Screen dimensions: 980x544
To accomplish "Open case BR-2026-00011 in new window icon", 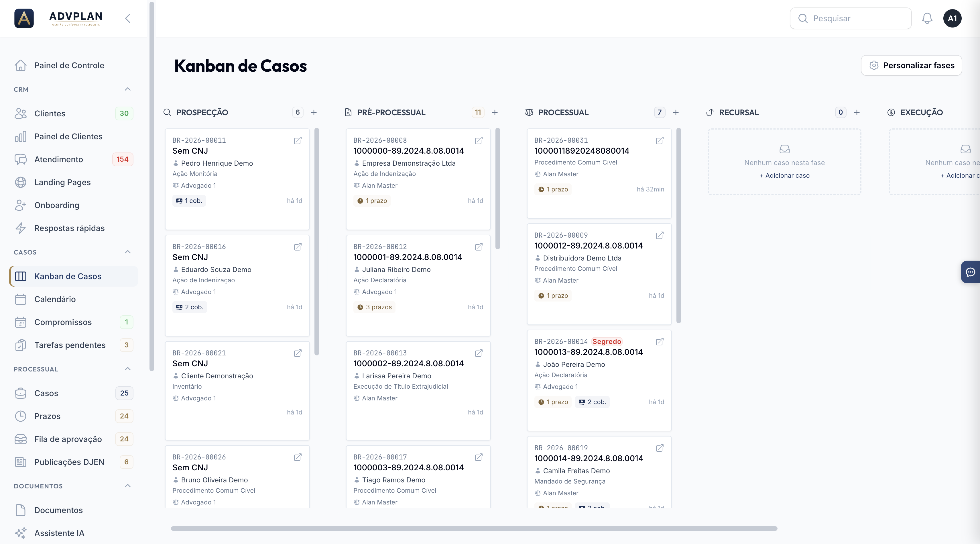I will [x=298, y=140].
